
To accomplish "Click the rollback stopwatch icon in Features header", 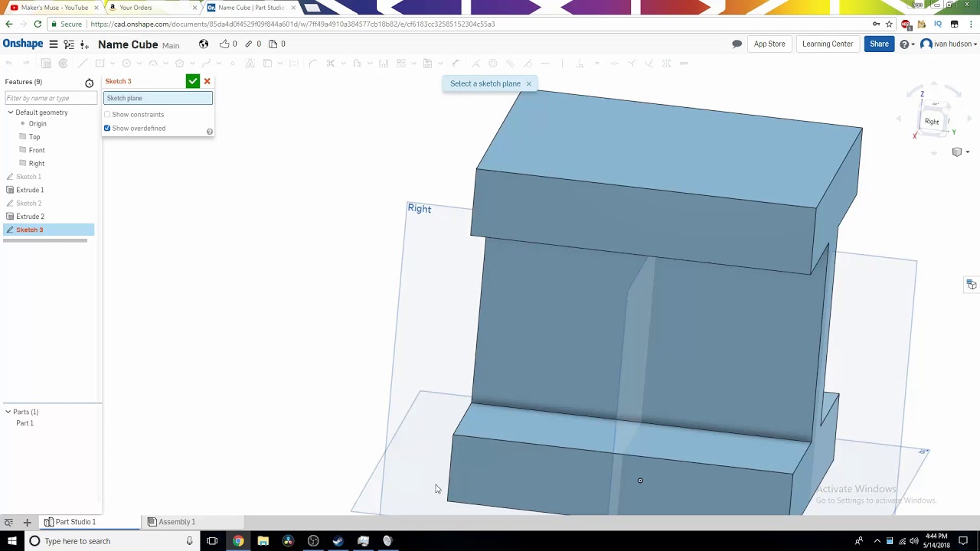I will pyautogui.click(x=89, y=83).
